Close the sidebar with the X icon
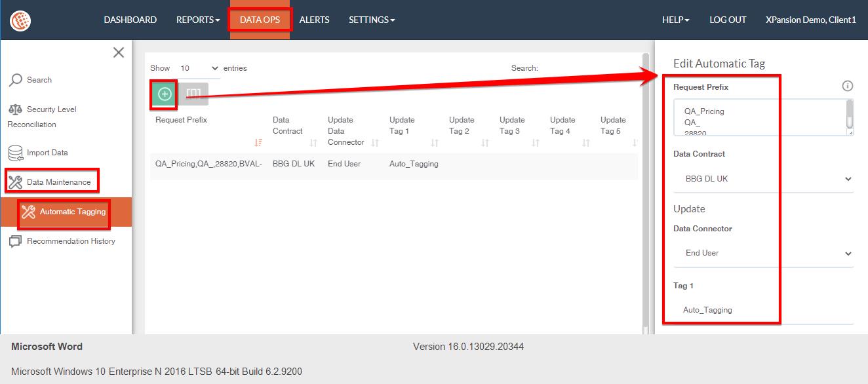This screenshot has height=384, width=868. 118,52
